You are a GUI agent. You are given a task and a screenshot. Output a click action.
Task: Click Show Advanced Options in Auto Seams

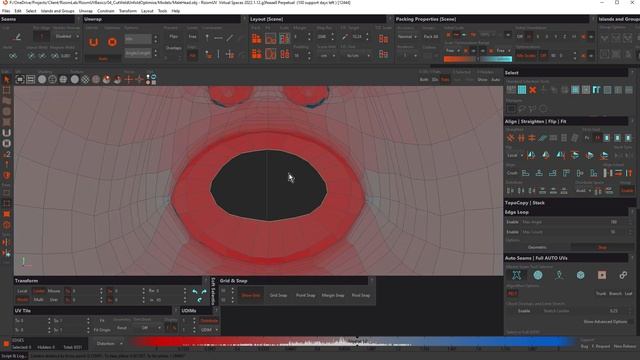click(605, 322)
